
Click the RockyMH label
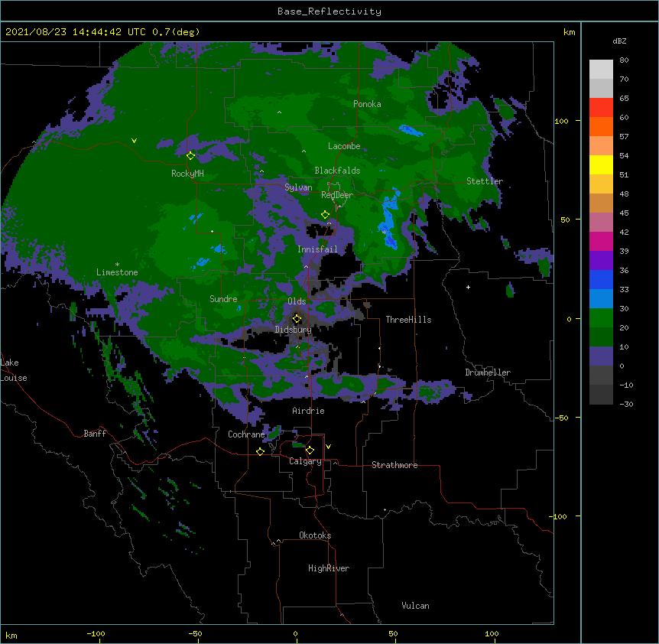tap(187, 174)
